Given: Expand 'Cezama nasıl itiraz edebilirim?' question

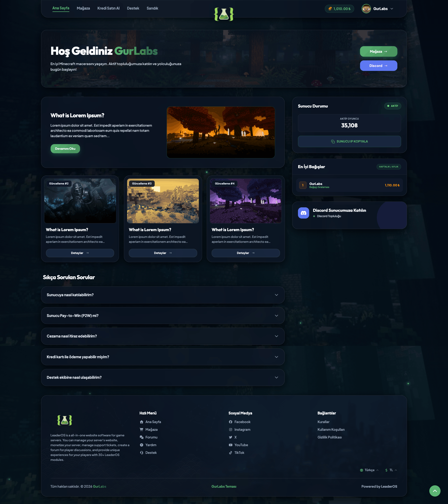Looking at the screenshot, I should point(163,336).
